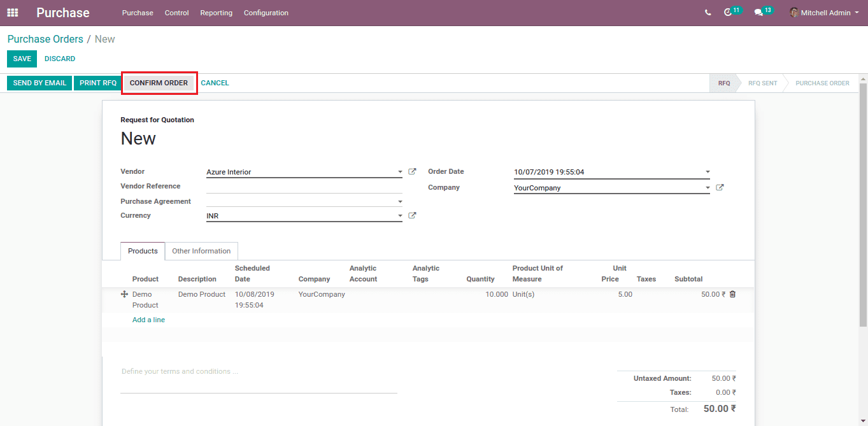Click the terms and conditions text area
The image size is (868, 426).
click(x=259, y=379)
